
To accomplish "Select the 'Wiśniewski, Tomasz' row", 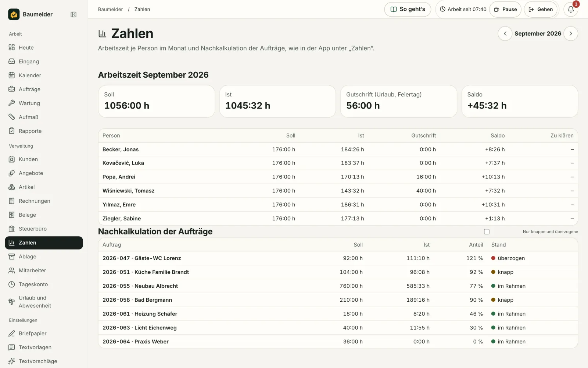I will [338, 191].
